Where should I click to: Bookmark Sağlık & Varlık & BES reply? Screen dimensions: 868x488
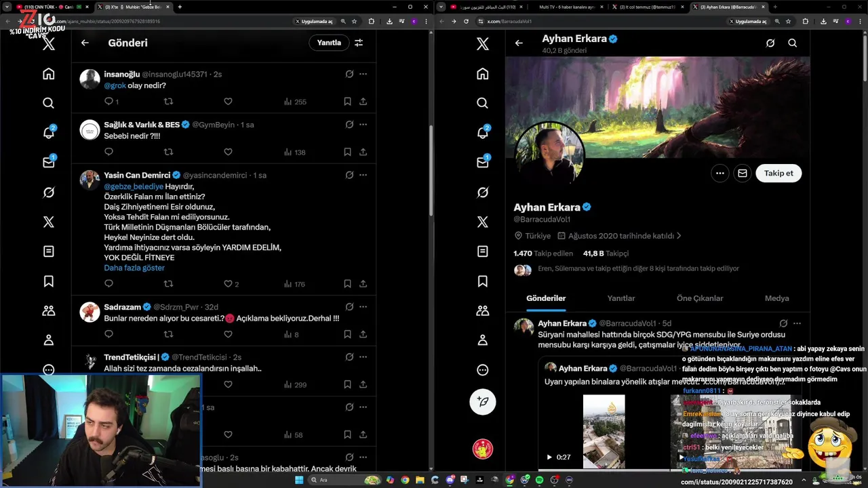[347, 152]
